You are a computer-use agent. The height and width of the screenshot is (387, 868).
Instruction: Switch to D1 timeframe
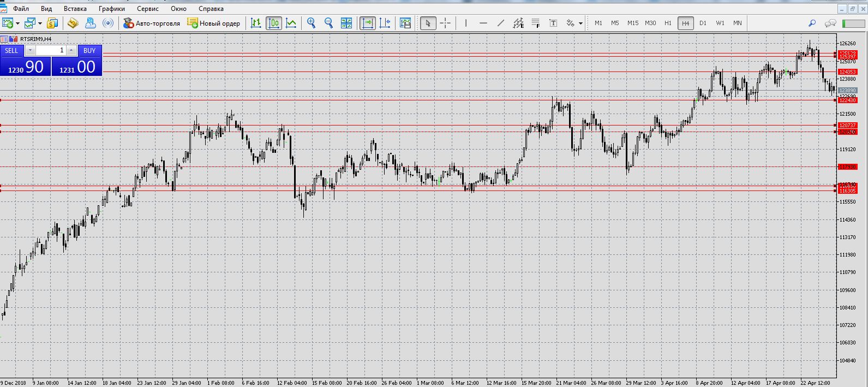(703, 23)
